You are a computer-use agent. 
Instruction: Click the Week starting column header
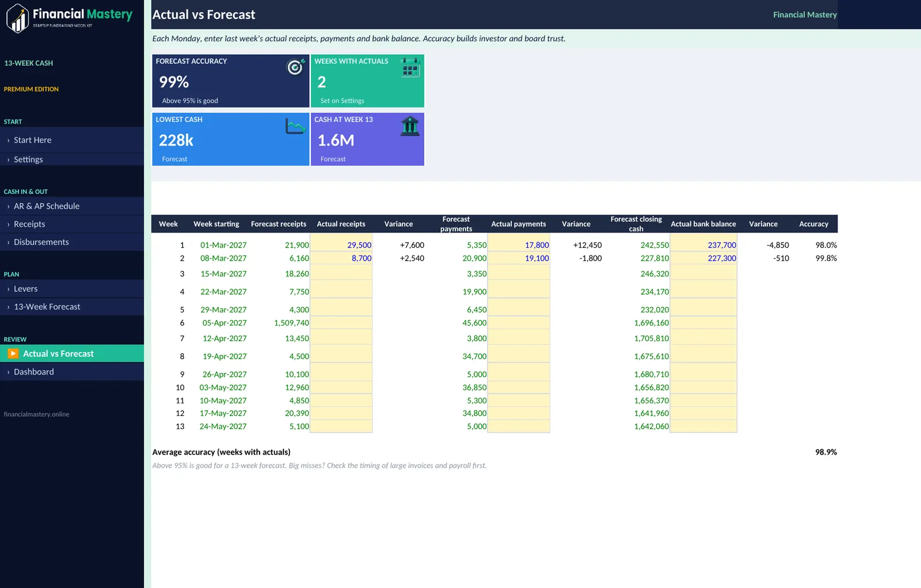tap(216, 224)
